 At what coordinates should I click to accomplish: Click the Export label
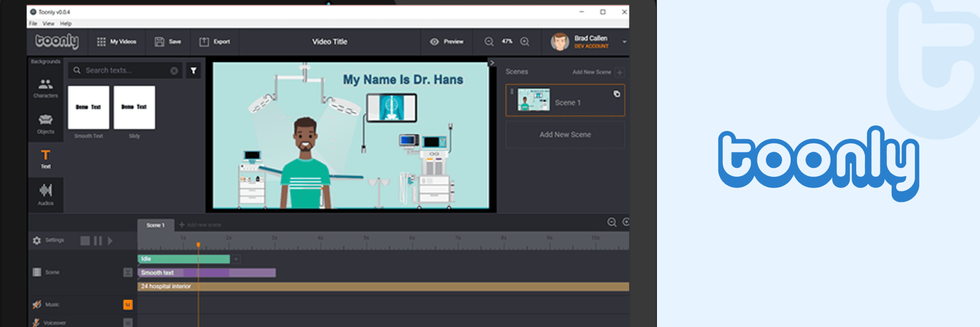[x=222, y=42]
